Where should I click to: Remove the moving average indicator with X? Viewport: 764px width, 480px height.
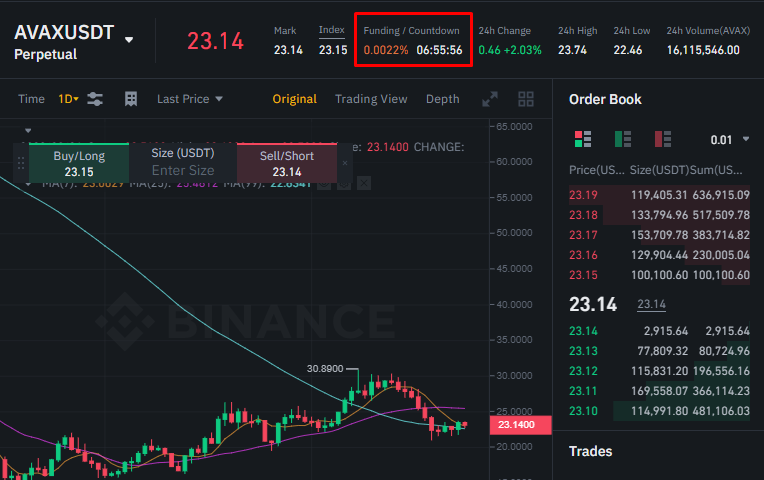(x=364, y=183)
